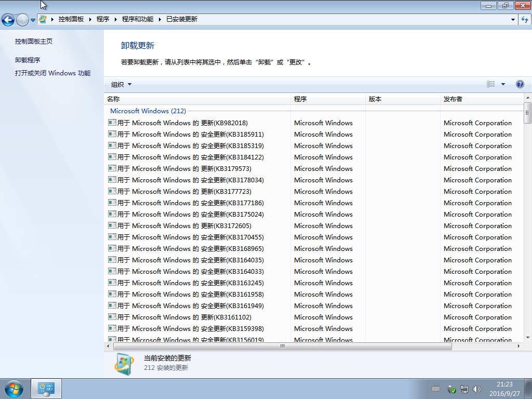Select 控制面板 in the breadcrumb
532x399 pixels.
71,19
